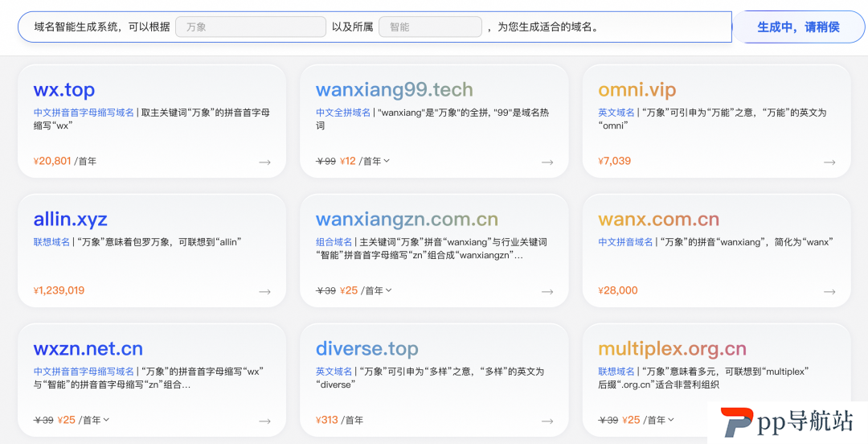Screen dimensions: 868x444
Task: Expand price dropdown on wanxiang99.tech card
Action: [x=387, y=162]
